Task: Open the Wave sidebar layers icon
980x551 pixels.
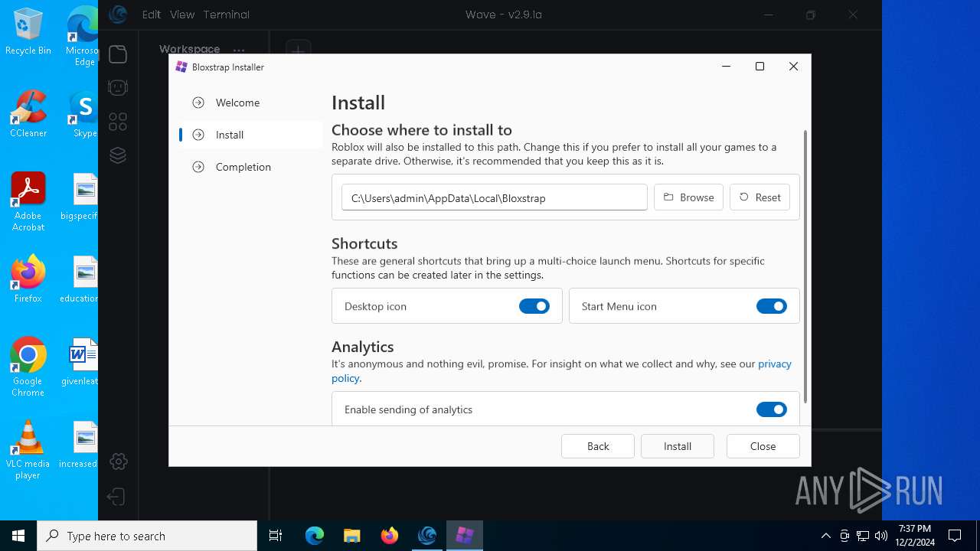Action: point(118,155)
